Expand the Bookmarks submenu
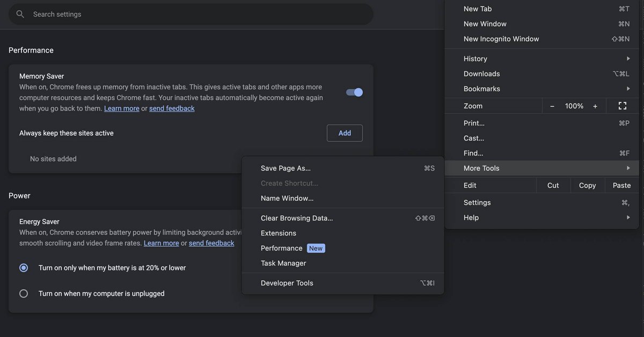The width and height of the screenshot is (644, 337). point(628,88)
